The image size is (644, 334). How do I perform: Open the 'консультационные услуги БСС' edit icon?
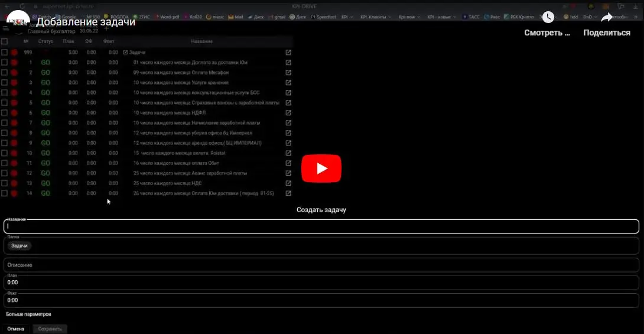[x=288, y=93]
